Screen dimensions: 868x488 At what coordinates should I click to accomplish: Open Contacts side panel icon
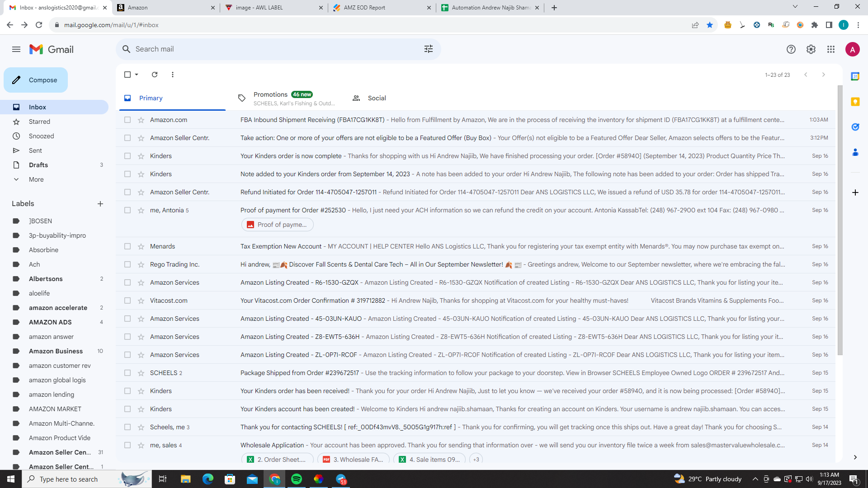pyautogui.click(x=855, y=152)
